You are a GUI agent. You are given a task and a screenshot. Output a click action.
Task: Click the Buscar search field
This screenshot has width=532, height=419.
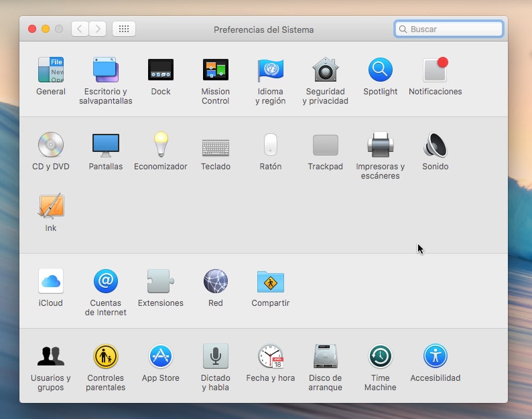[x=448, y=29]
